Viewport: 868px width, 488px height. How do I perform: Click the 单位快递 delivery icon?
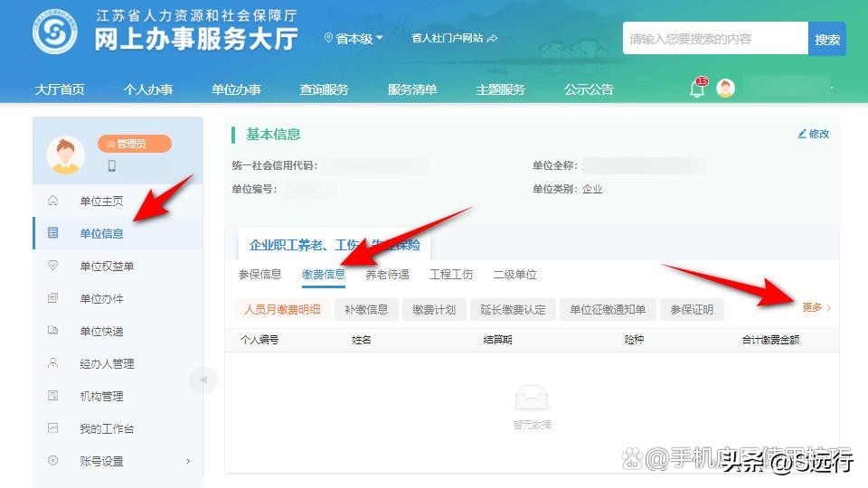point(52,331)
